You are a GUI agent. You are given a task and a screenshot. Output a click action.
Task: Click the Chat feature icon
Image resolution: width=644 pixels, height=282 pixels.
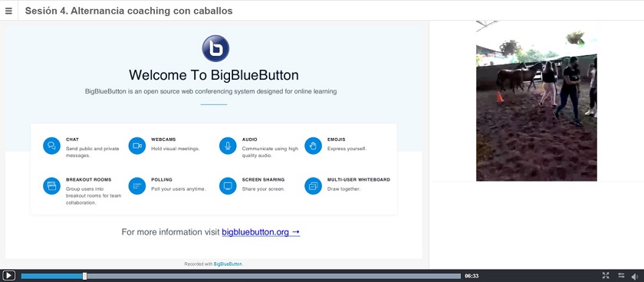[52, 146]
